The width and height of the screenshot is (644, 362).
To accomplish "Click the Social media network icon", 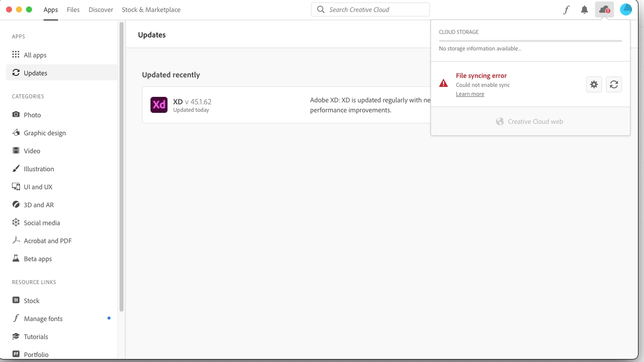I will click(16, 223).
